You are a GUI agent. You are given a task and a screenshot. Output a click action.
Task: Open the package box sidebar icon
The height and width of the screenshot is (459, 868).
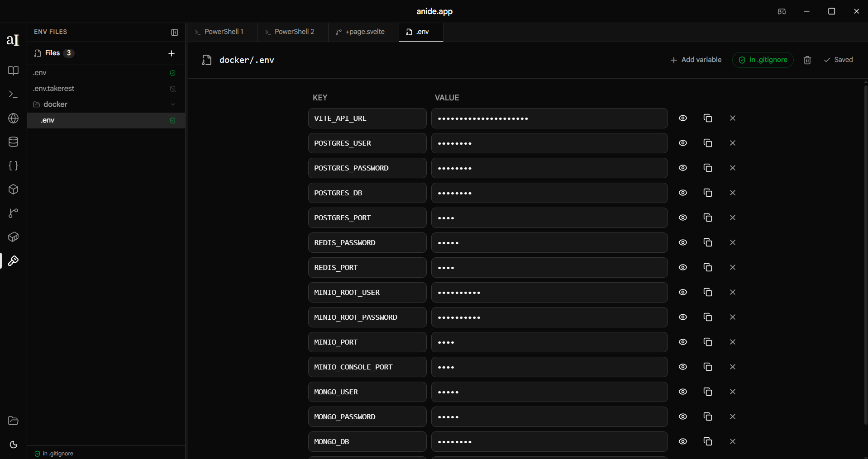(x=13, y=237)
